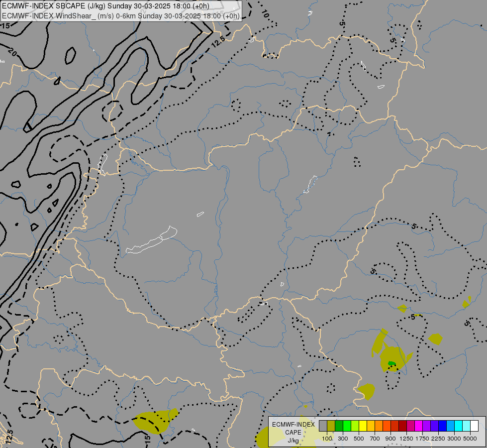Click the olive swatch in the CAPE legend
This screenshot has width=487, height=448.
click(331, 426)
